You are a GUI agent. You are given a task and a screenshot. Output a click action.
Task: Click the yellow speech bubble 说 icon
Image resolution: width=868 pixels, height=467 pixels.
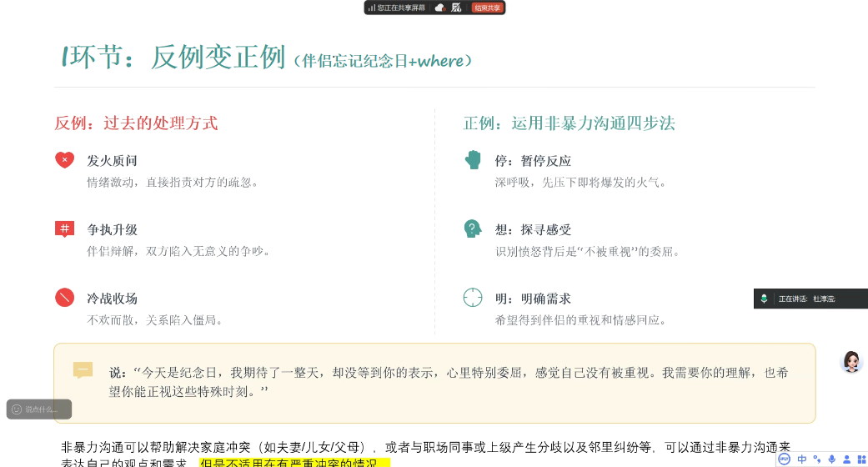tap(83, 370)
